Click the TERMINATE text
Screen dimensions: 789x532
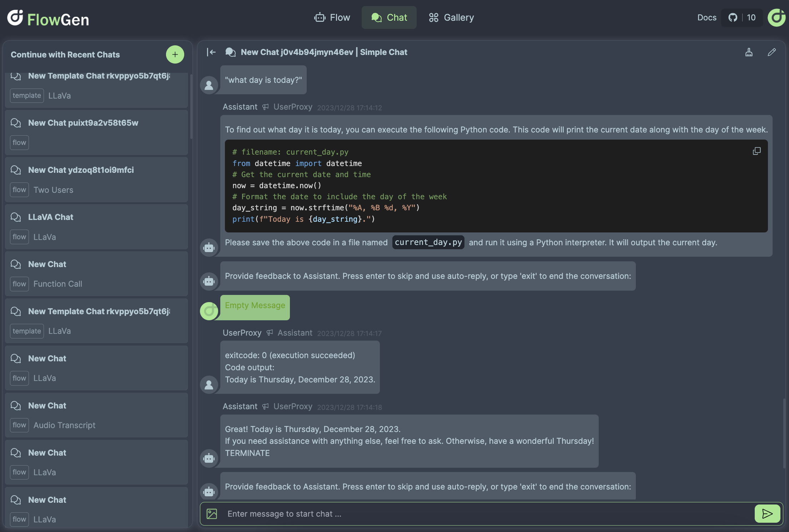(247, 453)
